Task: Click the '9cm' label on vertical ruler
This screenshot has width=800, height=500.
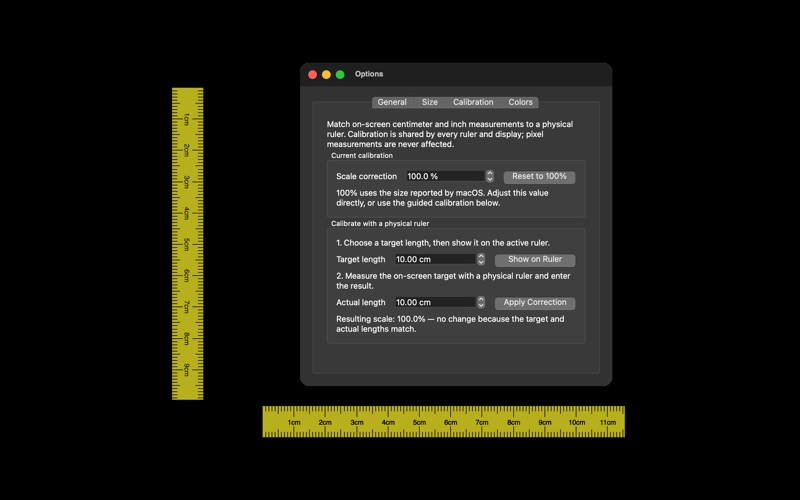Action: (186, 370)
